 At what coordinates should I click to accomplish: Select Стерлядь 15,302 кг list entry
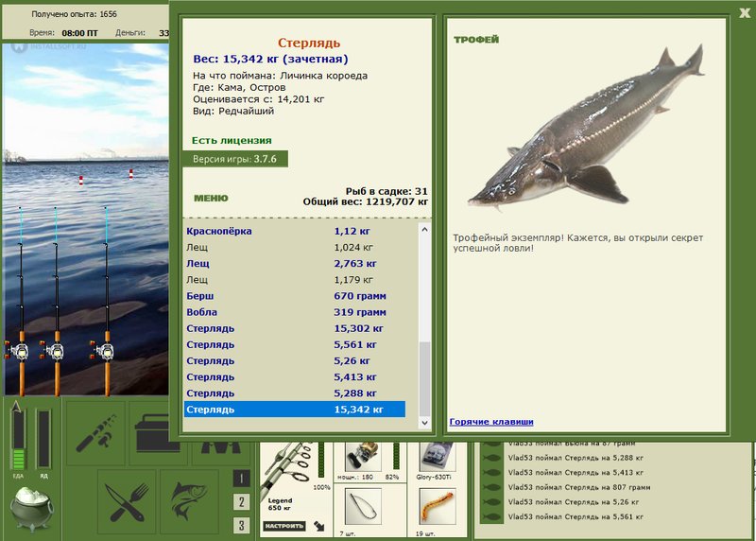295,328
